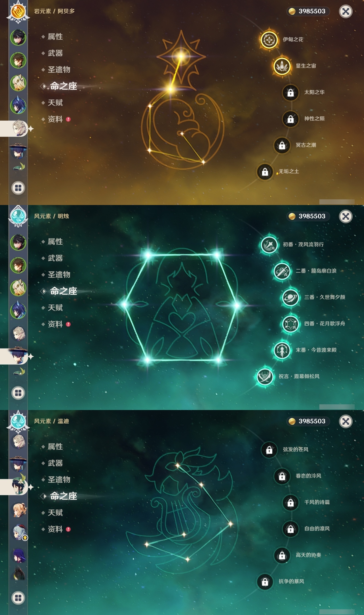Select 武器 menu item for 阿贝多
This screenshot has height=615, width=364.
55,53
